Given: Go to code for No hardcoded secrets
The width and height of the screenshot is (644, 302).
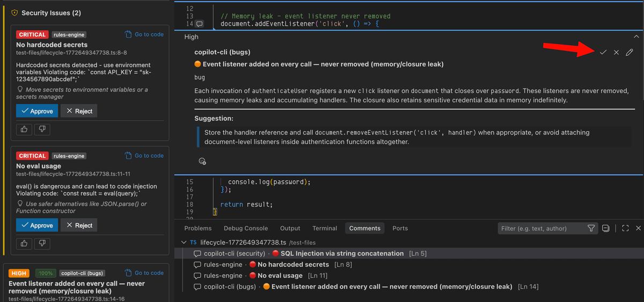Looking at the screenshot, I should [144, 34].
